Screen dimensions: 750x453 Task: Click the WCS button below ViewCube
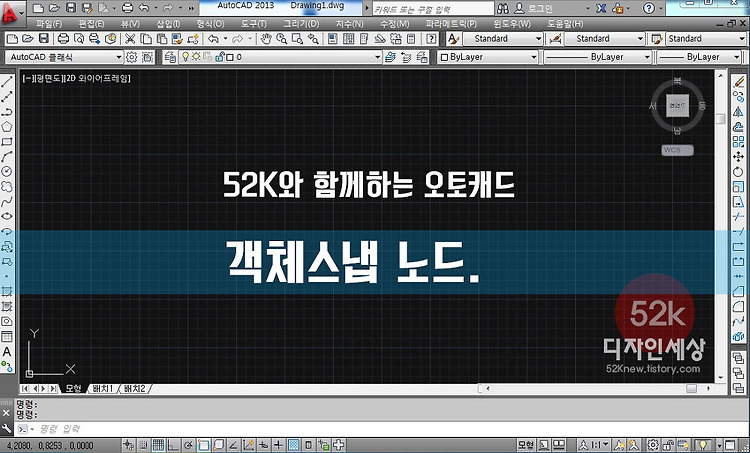[x=677, y=150]
